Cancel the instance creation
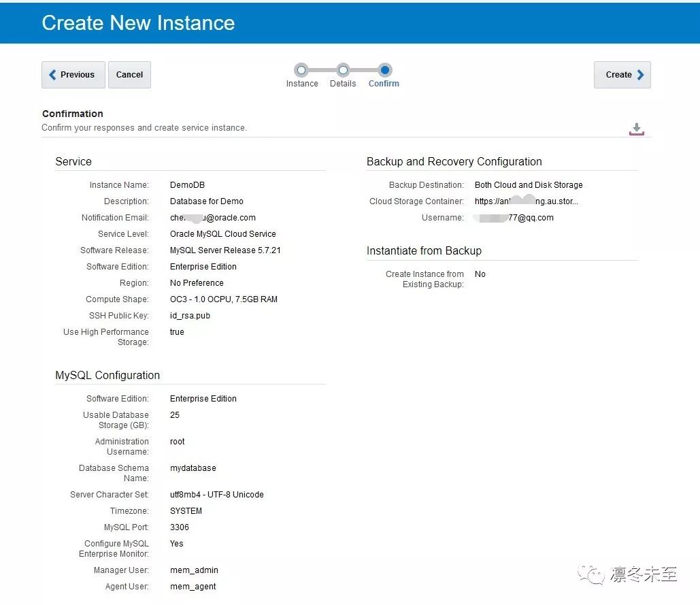The image size is (700, 605). click(x=129, y=75)
